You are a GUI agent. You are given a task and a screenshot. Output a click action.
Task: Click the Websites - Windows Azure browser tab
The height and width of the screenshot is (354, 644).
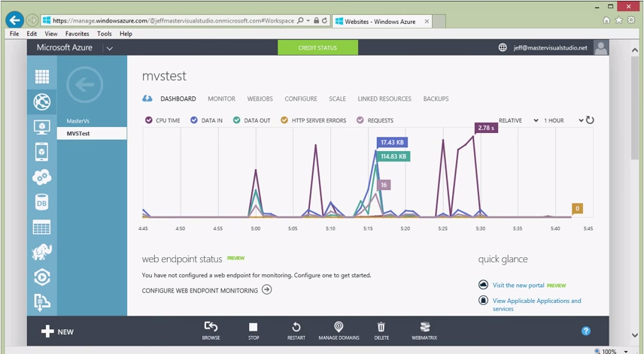point(382,21)
